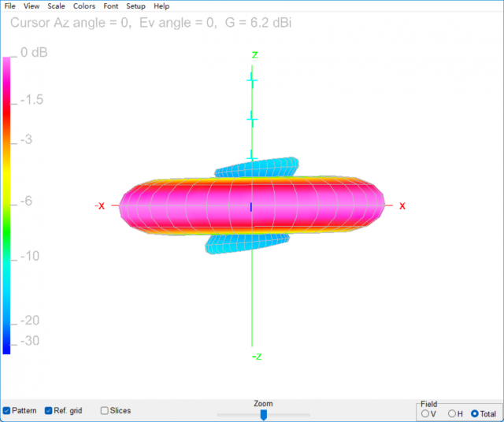
Task: Open the Colors menu
Action: 84,6
